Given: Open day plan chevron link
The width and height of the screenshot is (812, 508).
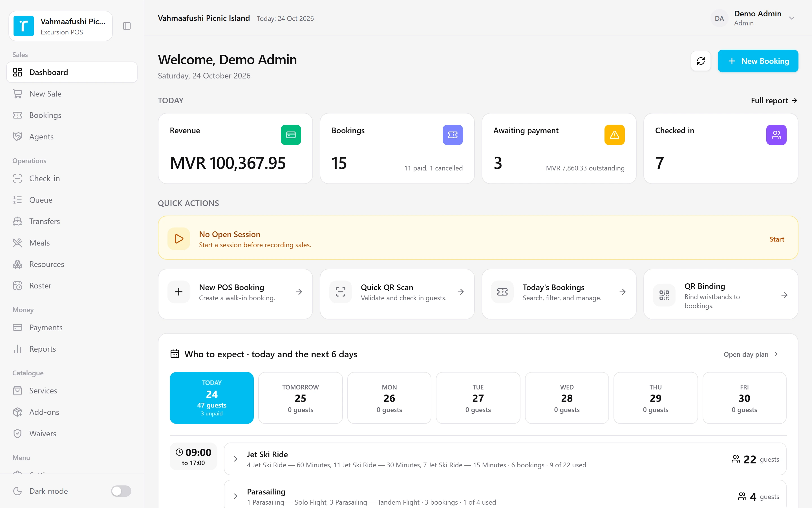Looking at the screenshot, I should coord(751,354).
